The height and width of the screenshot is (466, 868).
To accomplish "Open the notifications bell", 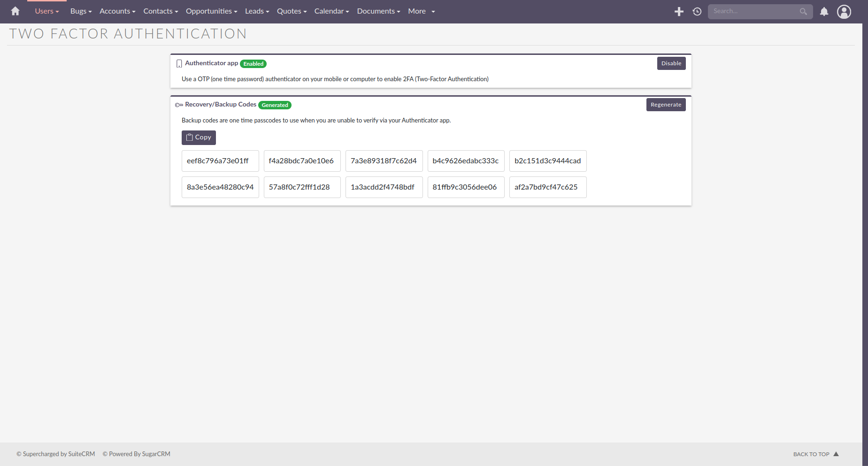I will [824, 11].
